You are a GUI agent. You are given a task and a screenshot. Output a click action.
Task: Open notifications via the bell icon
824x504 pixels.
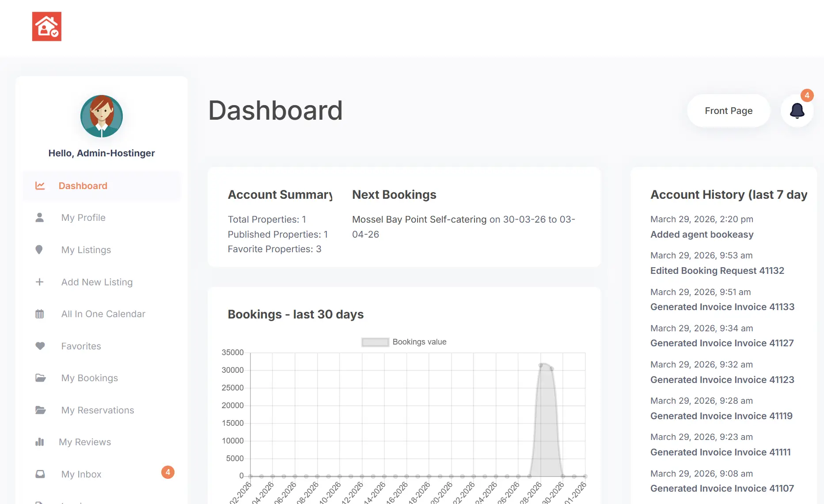click(x=797, y=111)
